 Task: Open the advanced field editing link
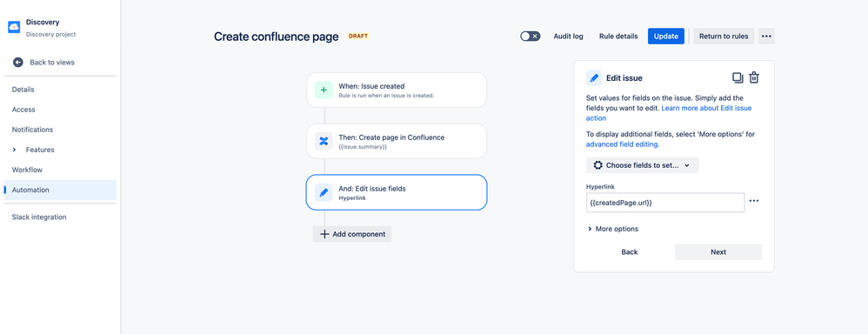622,144
